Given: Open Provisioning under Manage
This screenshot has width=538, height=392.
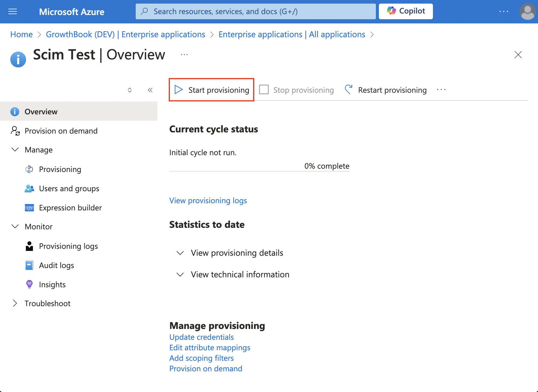Looking at the screenshot, I should (60, 169).
